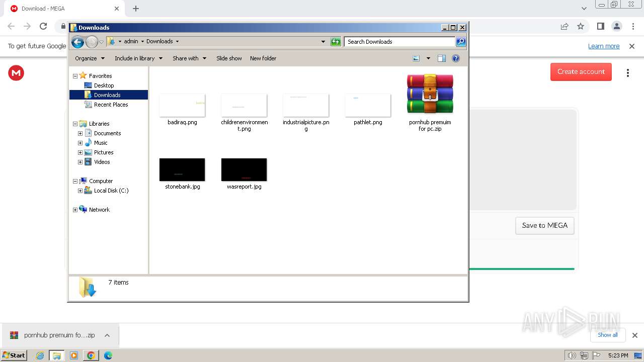
Task: Click the Explorer Back arrow button
Action: pos(77,42)
